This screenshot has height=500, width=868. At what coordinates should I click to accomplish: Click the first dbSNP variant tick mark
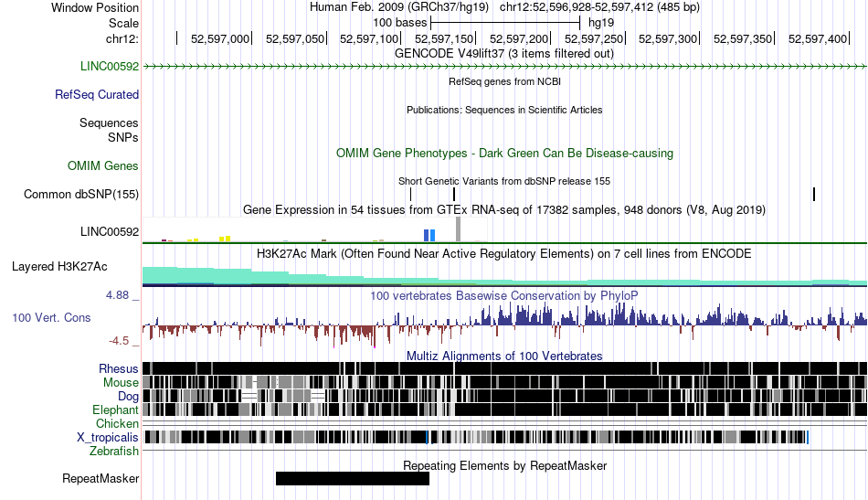(411, 194)
